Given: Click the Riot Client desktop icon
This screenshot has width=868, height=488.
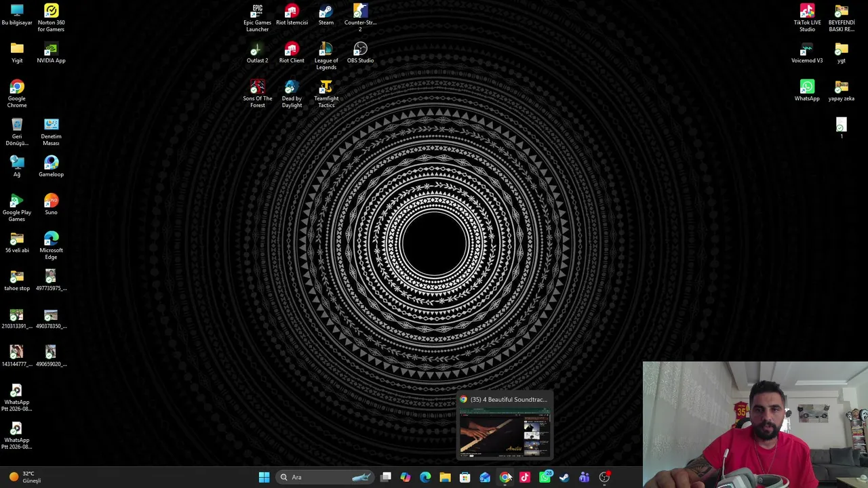Looking at the screenshot, I should tap(292, 53).
